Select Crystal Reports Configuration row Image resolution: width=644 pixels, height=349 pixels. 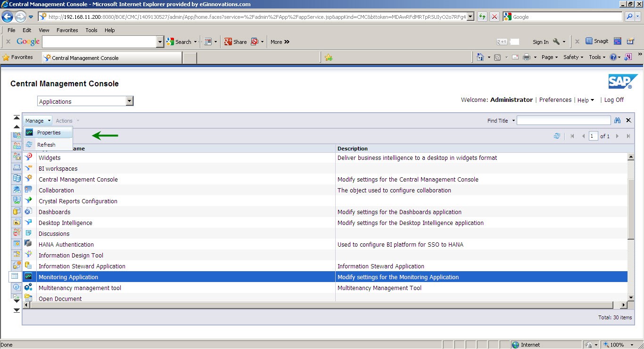[x=325, y=201]
